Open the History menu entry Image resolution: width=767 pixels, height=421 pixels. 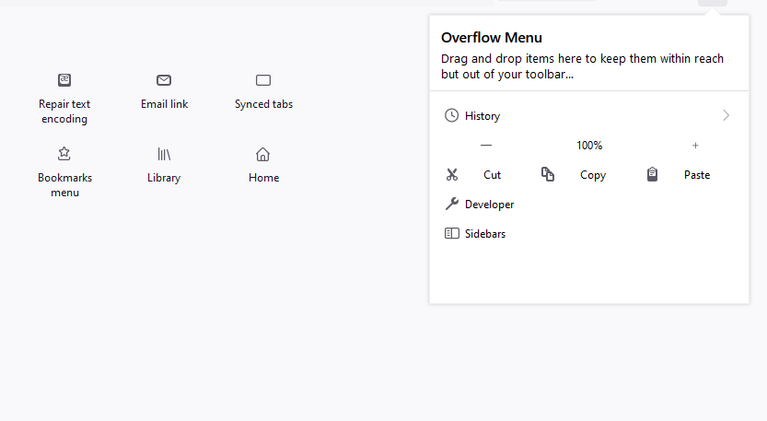589,115
